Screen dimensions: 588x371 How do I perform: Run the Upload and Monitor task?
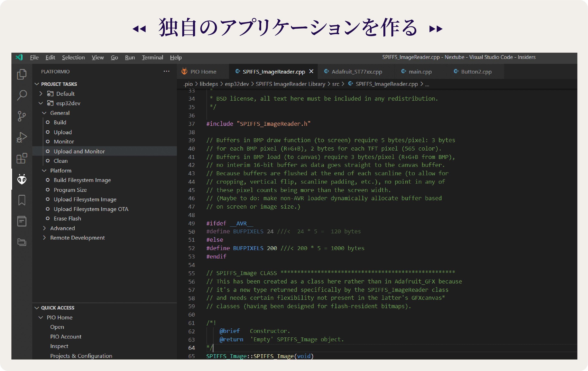click(79, 151)
